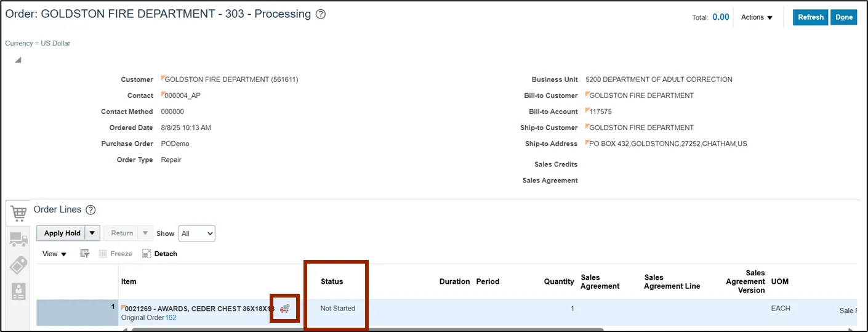Image resolution: width=868 pixels, height=332 pixels.
Task: Click the Return button
Action: coord(121,233)
